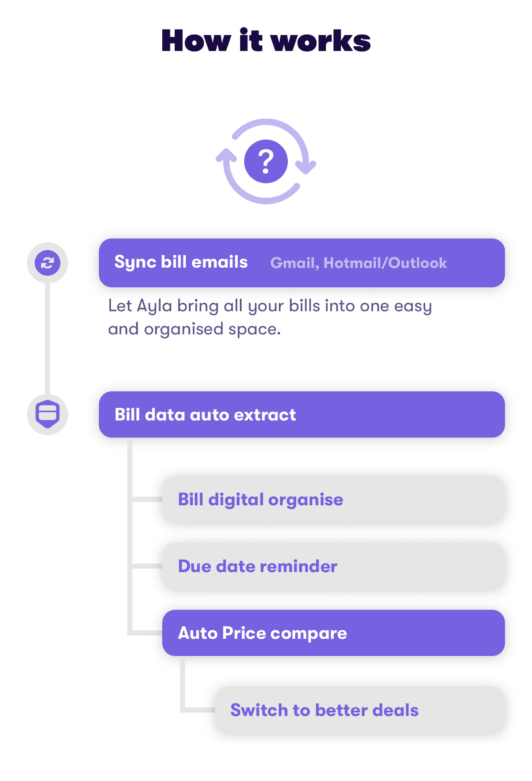Click the upward arrowhead of the circular sync graphic
This screenshot has height=781, width=532.
coord(226,156)
